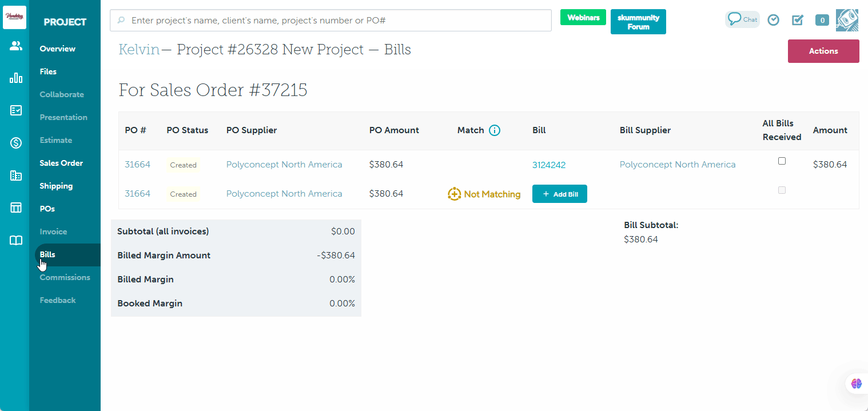Viewport: 868px width, 411px height.
Task: Go to the Sales Order tab
Action: (61, 163)
